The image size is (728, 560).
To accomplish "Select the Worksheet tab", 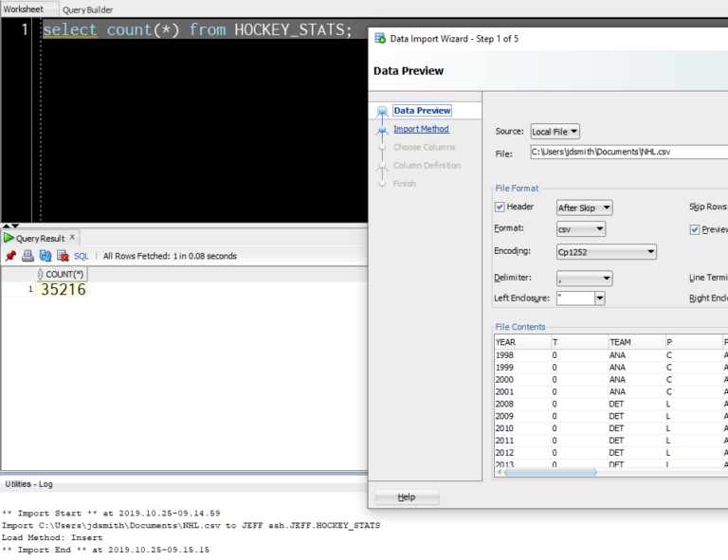I will [x=23, y=9].
